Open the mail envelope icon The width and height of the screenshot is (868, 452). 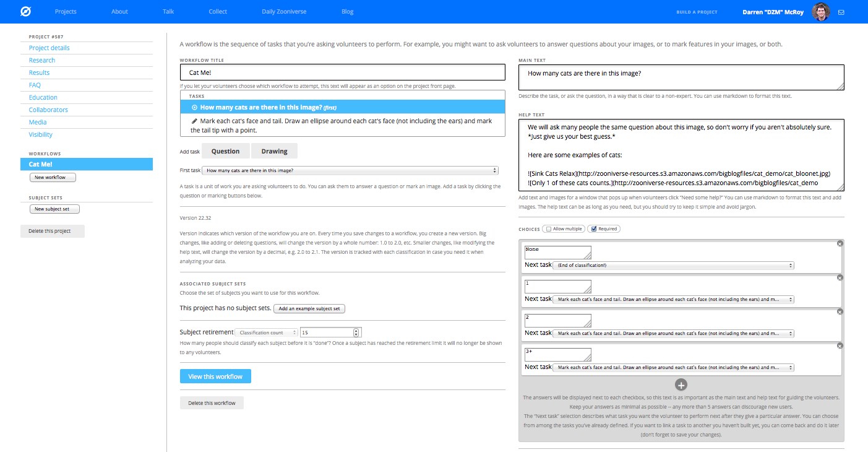841,12
